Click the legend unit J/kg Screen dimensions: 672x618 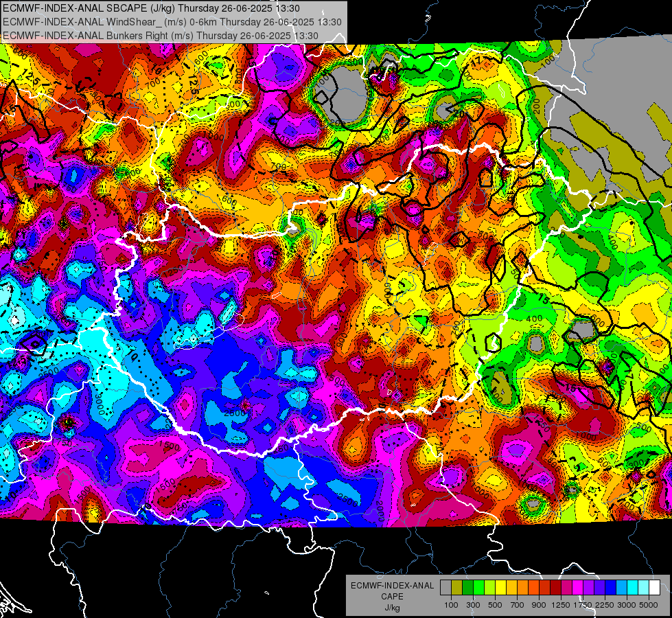tap(393, 608)
